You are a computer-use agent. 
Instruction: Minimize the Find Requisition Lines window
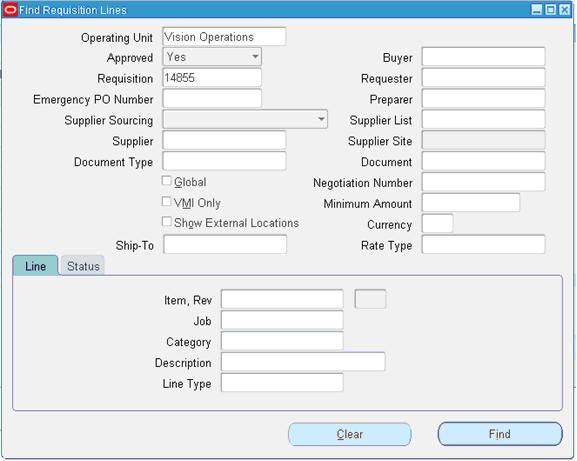537,10
